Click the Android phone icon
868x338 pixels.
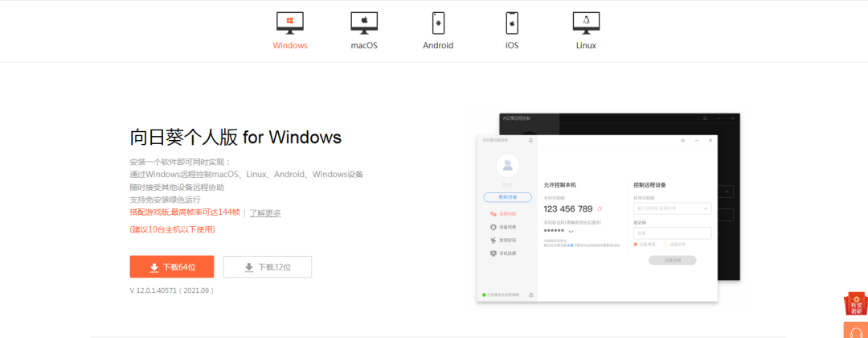pyautogui.click(x=439, y=23)
